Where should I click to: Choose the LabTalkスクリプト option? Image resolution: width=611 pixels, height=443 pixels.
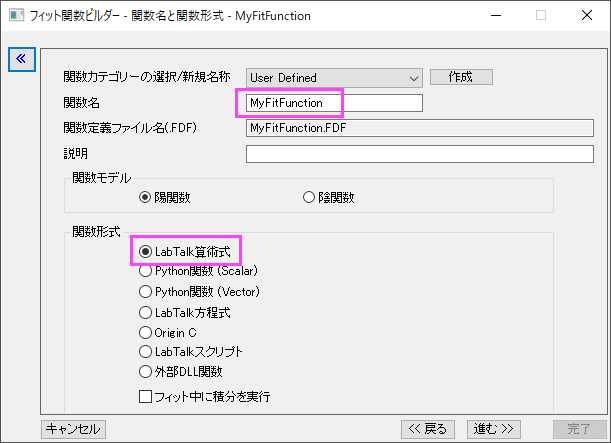145,352
